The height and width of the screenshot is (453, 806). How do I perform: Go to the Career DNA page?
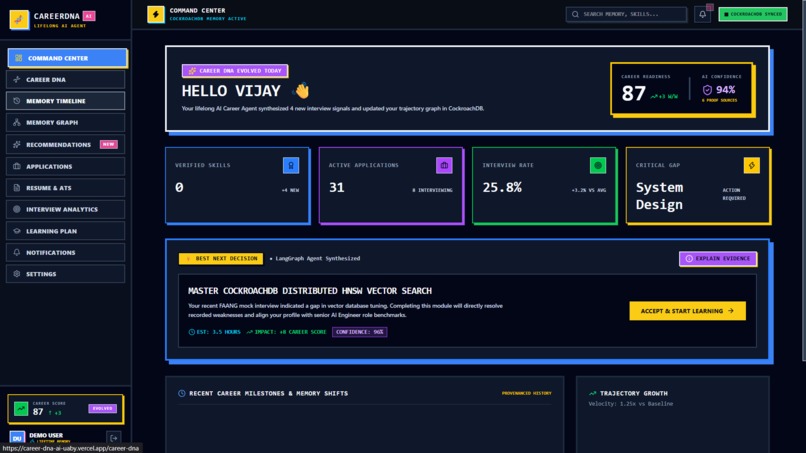point(65,80)
